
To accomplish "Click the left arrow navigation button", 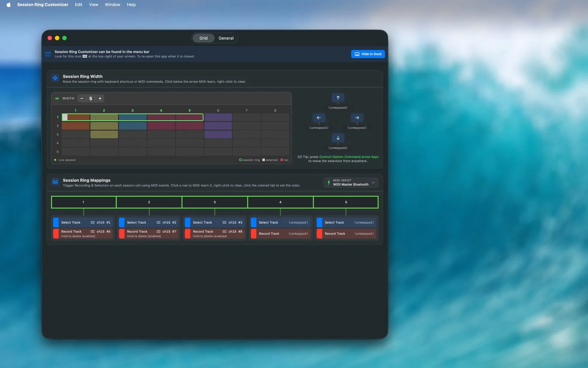I will point(319,118).
